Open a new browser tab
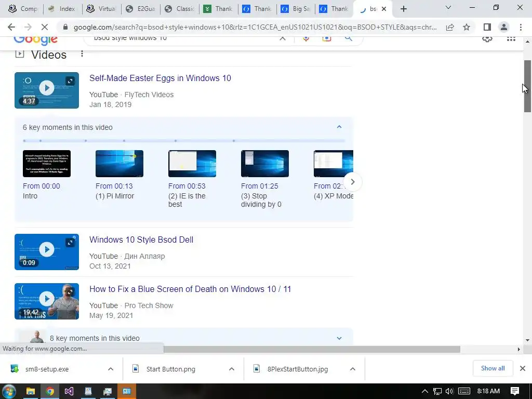 pyautogui.click(x=403, y=9)
